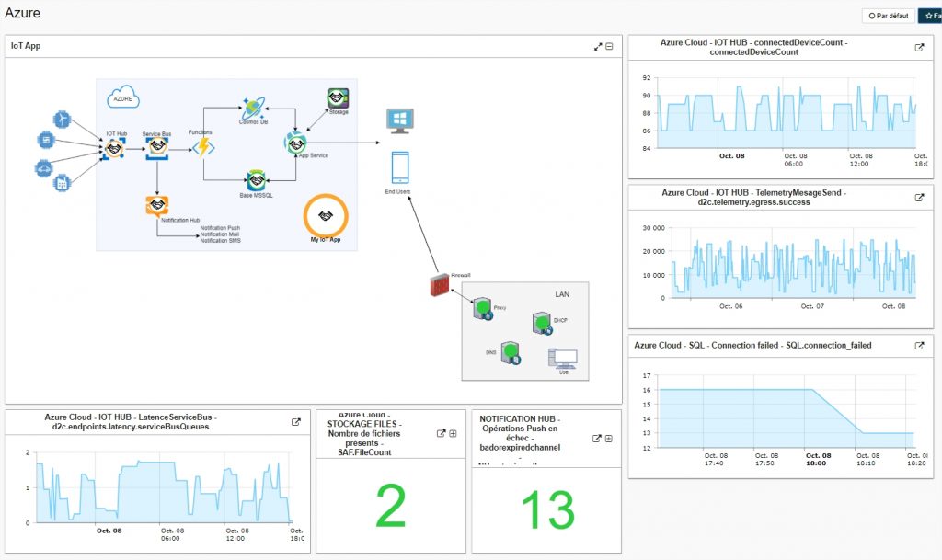Select the Azure cloud icon
Viewport: 942px width, 560px height.
point(123,97)
